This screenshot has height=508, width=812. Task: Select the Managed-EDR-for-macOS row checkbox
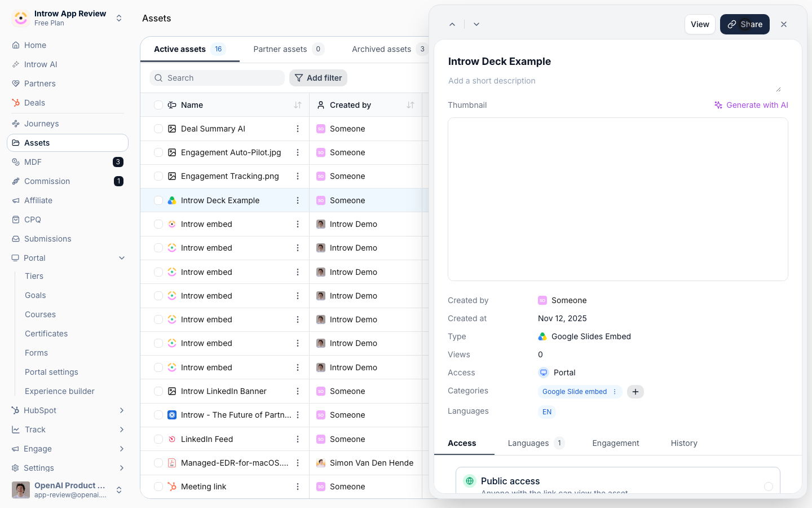158,463
